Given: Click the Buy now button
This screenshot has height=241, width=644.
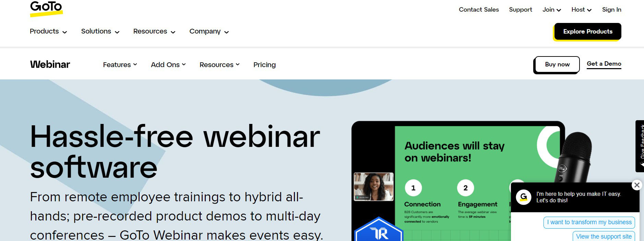Looking at the screenshot, I should tap(557, 64).
